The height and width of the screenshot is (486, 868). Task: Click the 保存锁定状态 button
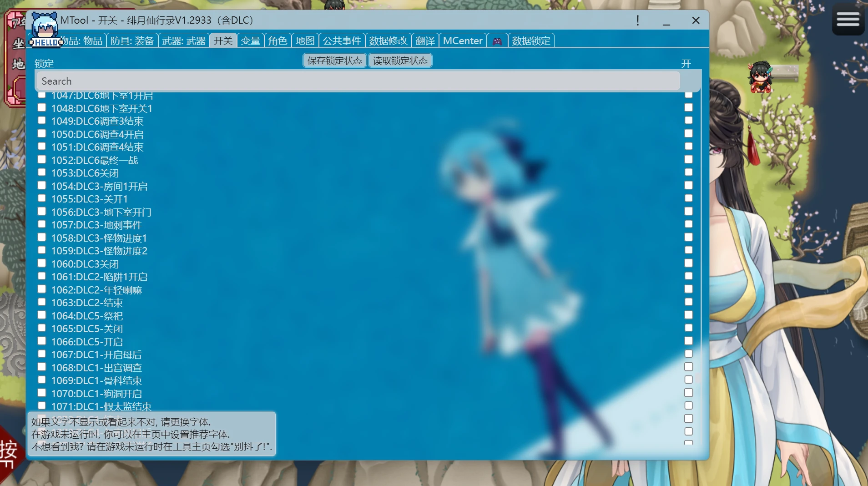click(335, 61)
